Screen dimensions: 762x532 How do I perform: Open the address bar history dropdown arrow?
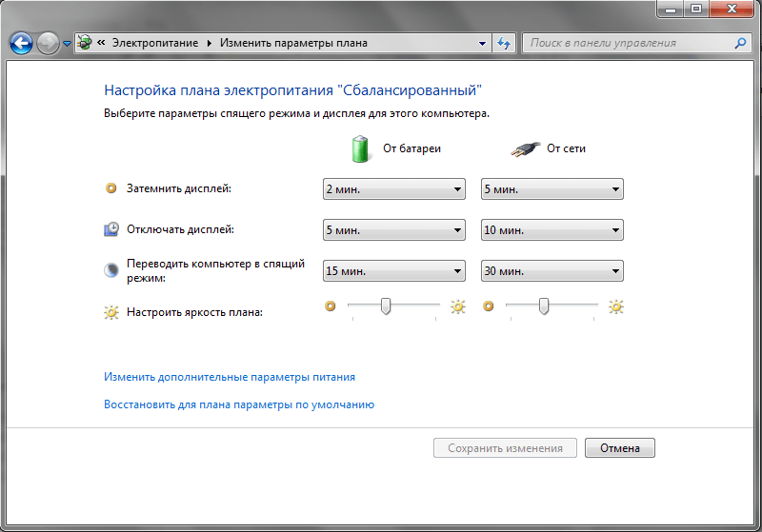(x=482, y=43)
